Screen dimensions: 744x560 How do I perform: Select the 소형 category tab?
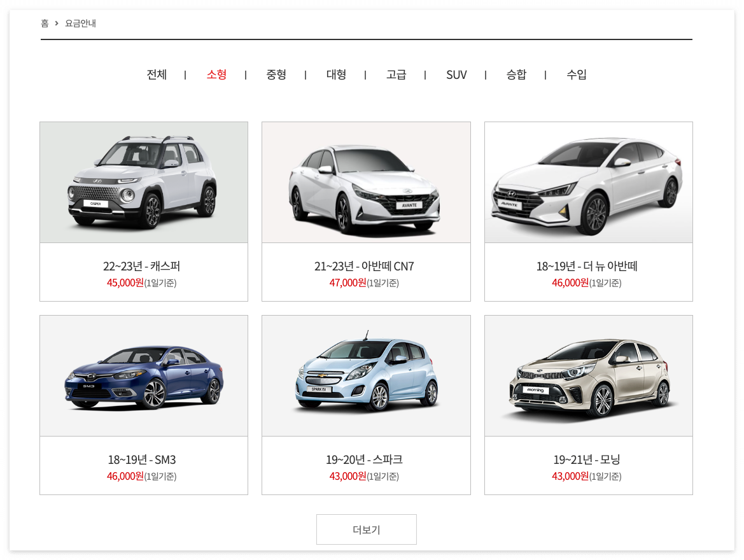point(216,74)
